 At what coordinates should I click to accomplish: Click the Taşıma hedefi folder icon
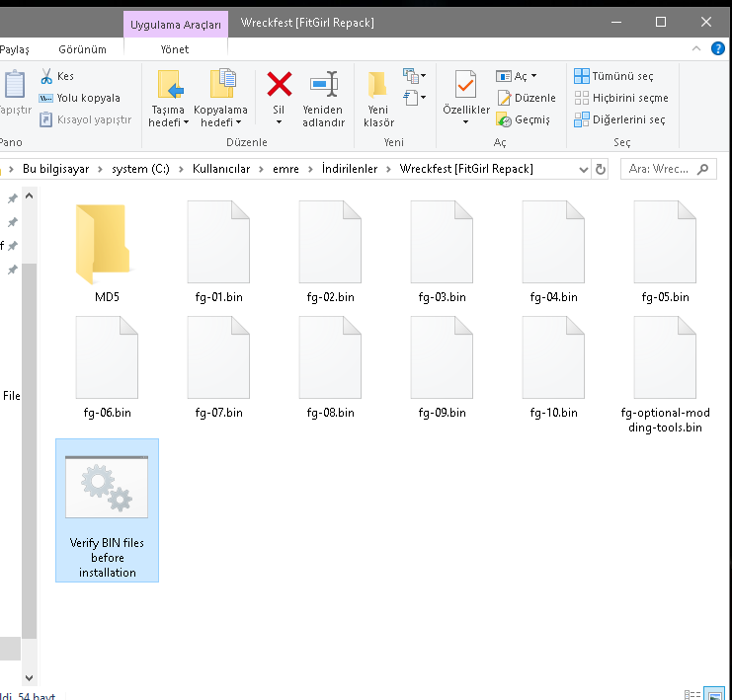click(170, 84)
